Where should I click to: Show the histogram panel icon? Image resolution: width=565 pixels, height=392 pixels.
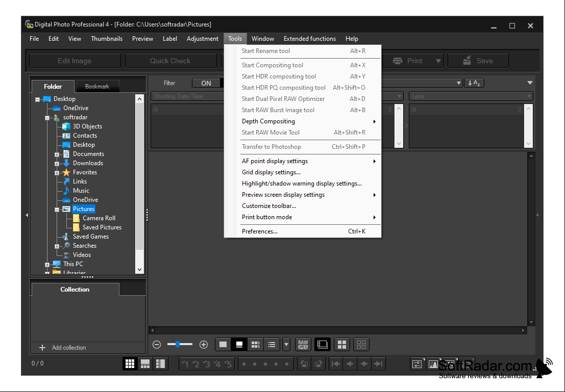click(433, 364)
